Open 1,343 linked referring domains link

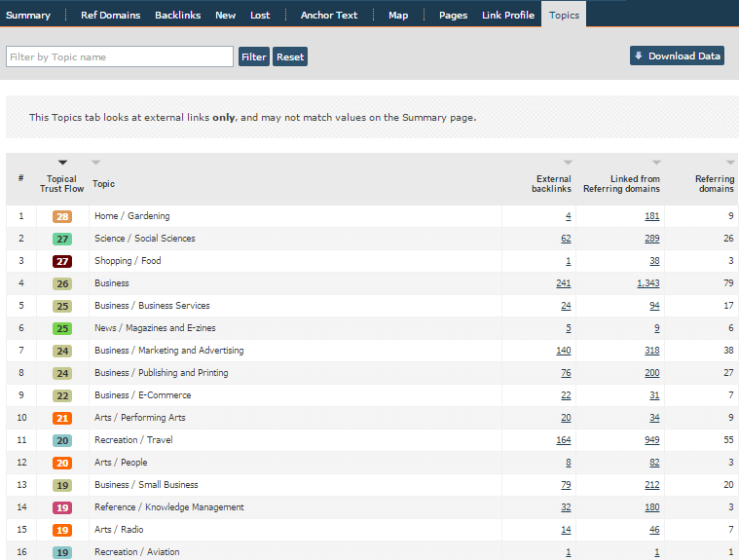(647, 283)
